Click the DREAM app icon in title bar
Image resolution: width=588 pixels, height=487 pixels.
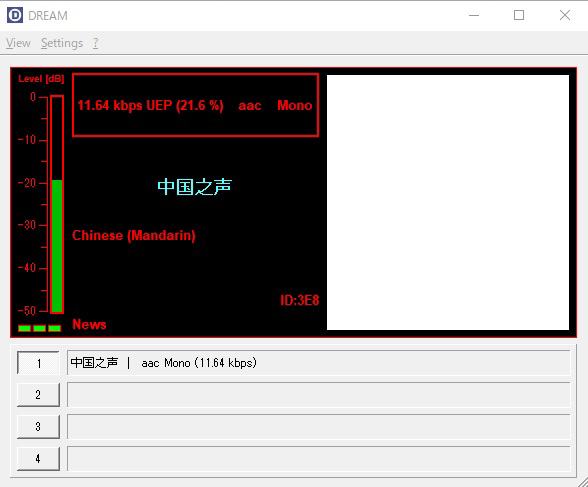point(15,15)
